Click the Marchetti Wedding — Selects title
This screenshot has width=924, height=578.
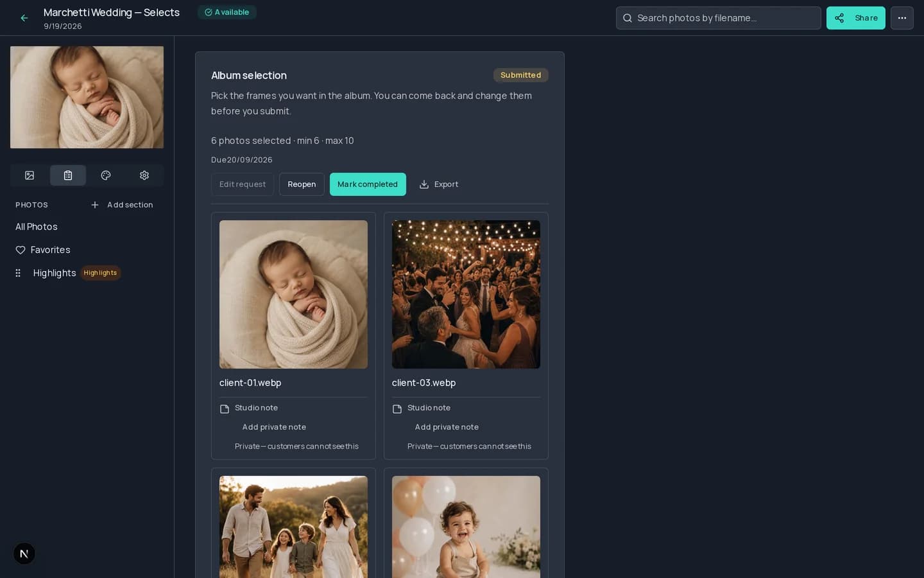point(112,12)
